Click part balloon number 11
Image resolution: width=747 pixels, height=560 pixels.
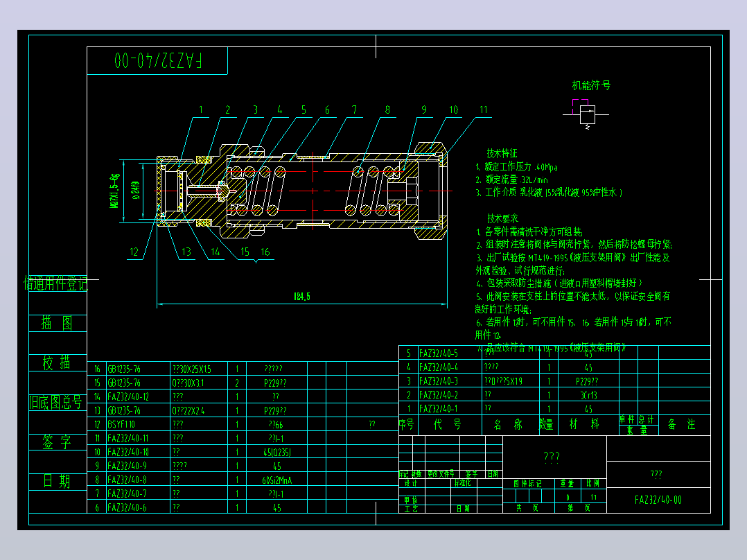[x=484, y=110]
